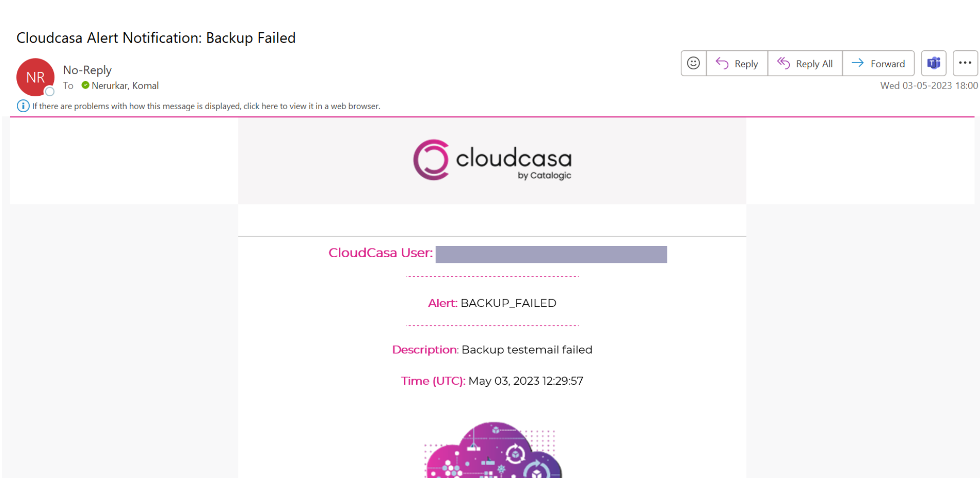Image resolution: width=980 pixels, height=478 pixels.
Task: Click the sender presence status circle
Action: coord(50,92)
